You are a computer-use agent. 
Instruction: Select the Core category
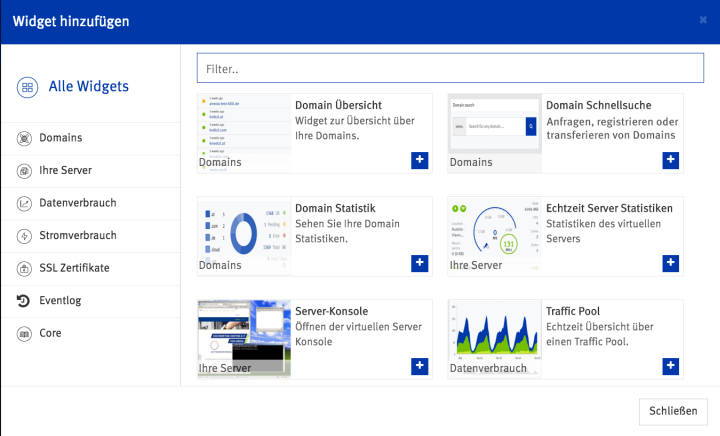[x=50, y=333]
